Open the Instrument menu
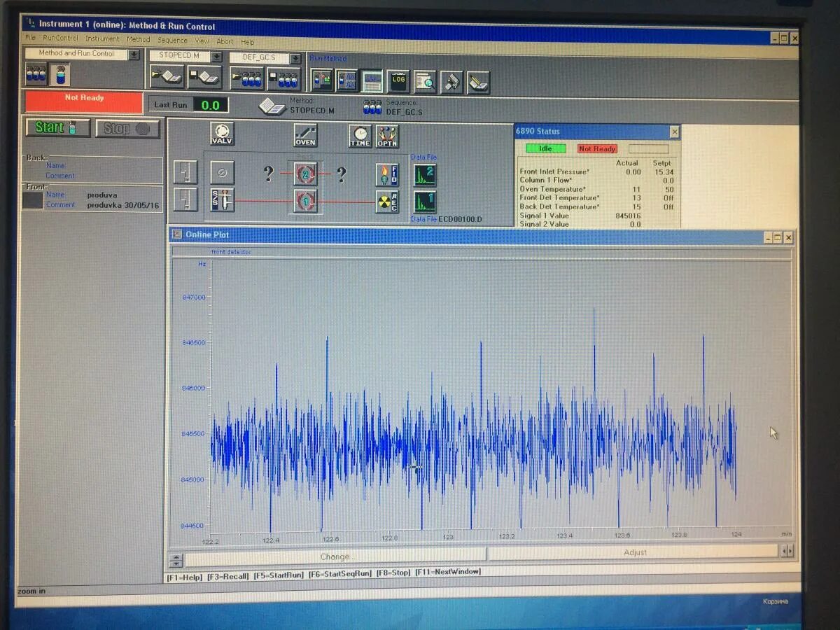This screenshot has width=840, height=630. pyautogui.click(x=102, y=38)
